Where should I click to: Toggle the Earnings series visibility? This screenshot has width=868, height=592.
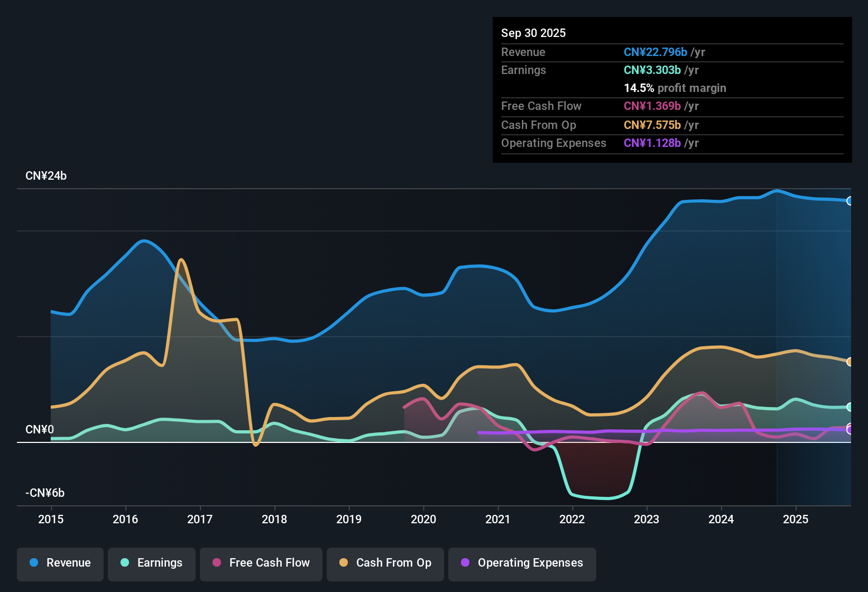click(152, 563)
